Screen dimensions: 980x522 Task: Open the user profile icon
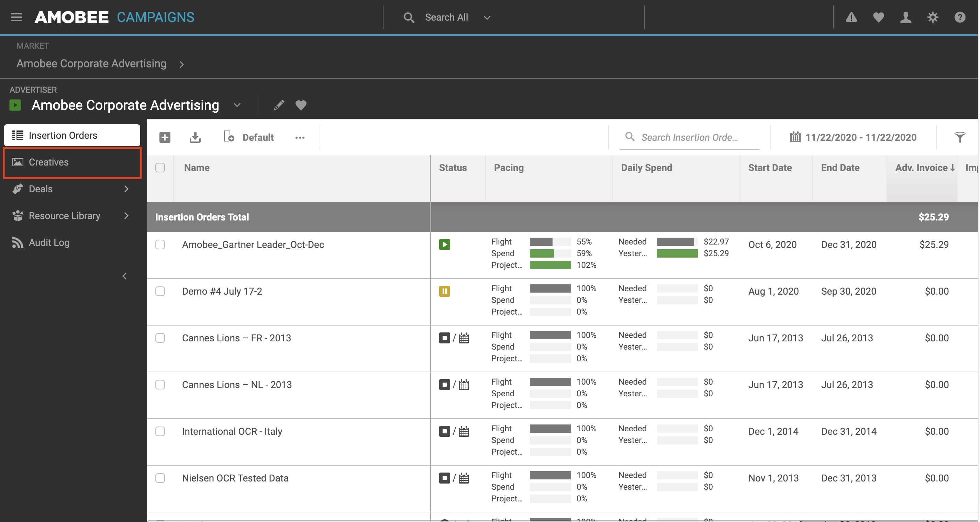tap(905, 17)
